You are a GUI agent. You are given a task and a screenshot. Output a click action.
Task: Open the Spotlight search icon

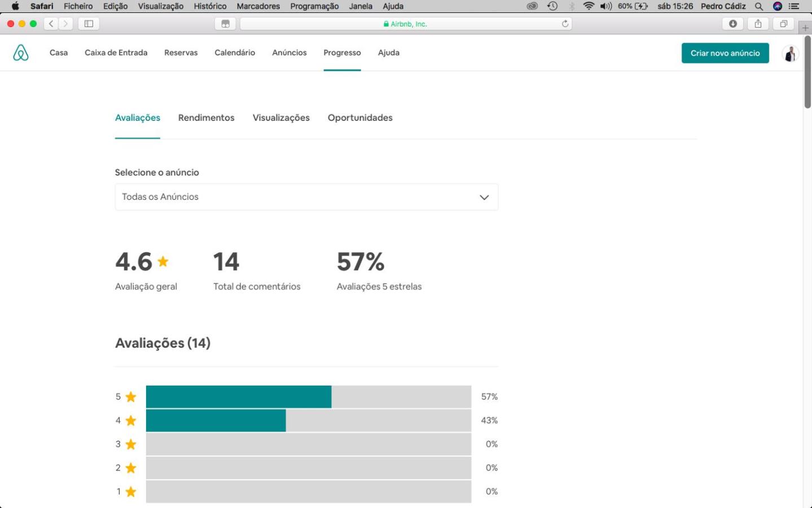(x=759, y=6)
